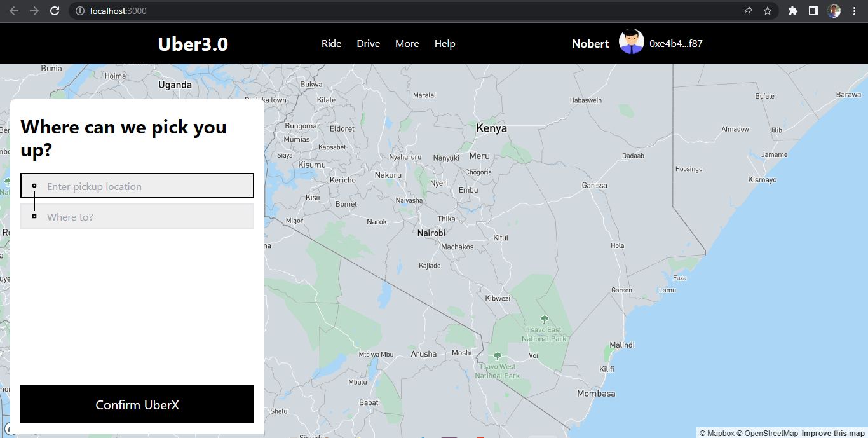Open the Help menu item

[445, 44]
